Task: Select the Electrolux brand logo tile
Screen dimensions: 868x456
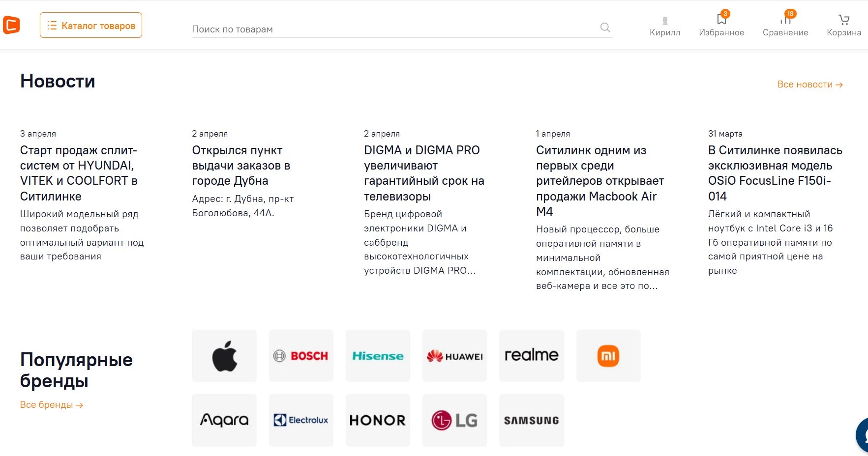Action: (x=301, y=420)
